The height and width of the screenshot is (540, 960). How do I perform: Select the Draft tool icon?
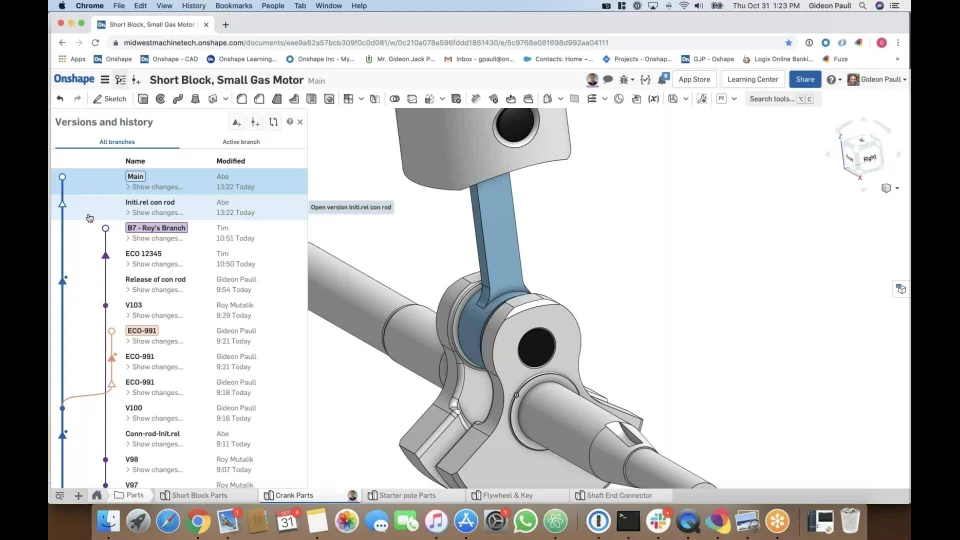[x=277, y=99]
